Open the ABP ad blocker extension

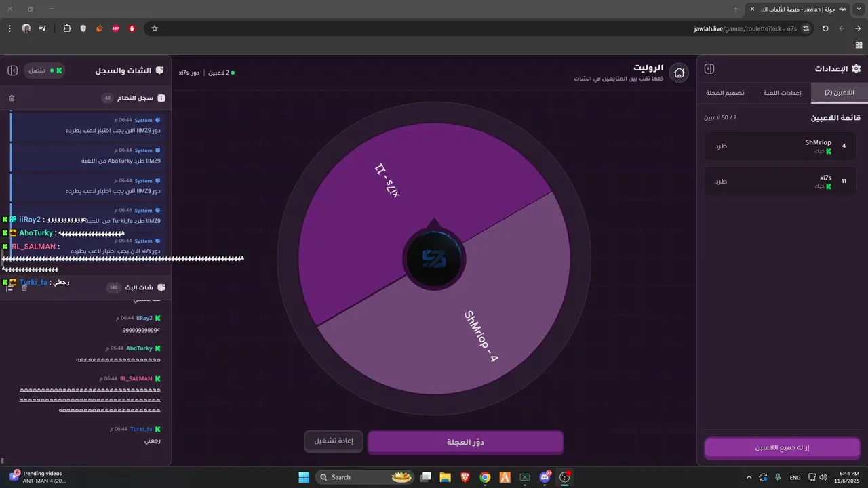tap(115, 28)
